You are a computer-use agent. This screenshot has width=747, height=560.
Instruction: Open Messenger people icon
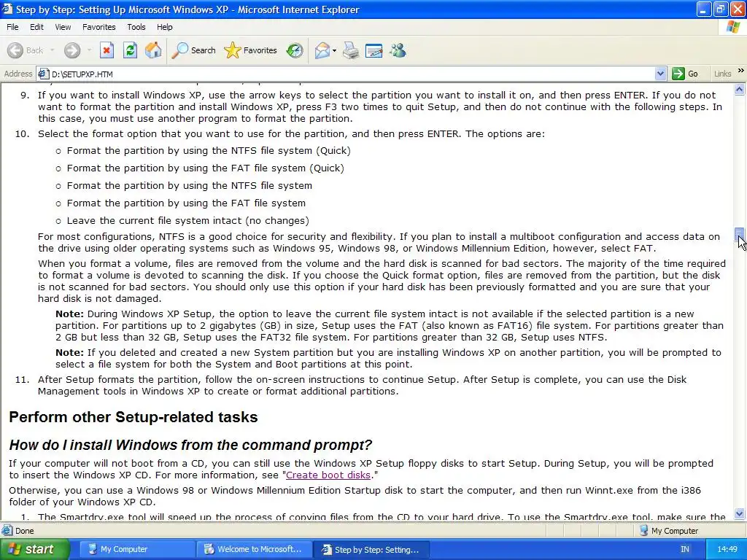pyautogui.click(x=398, y=50)
